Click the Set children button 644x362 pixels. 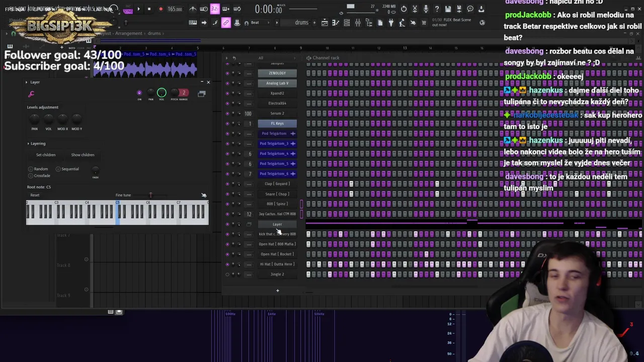pyautogui.click(x=46, y=155)
